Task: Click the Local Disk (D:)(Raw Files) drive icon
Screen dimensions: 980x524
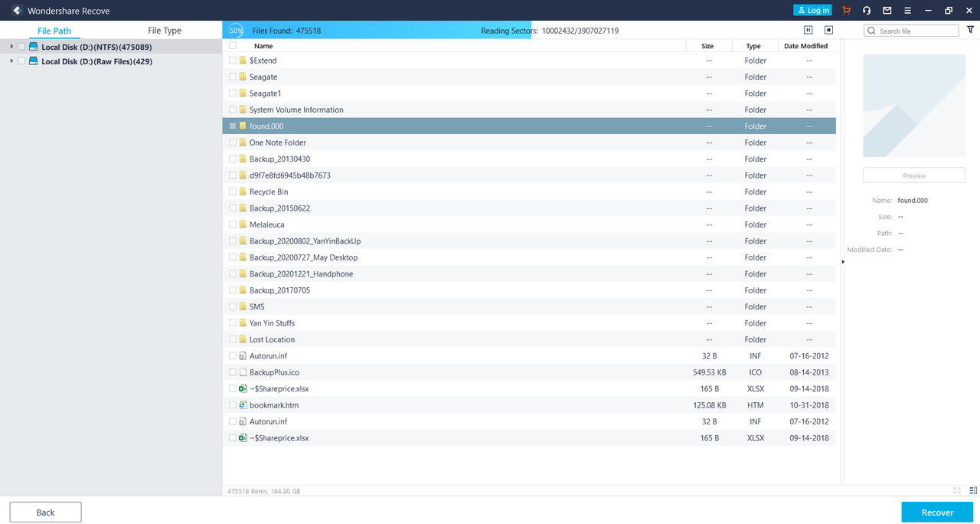Action: click(x=34, y=61)
